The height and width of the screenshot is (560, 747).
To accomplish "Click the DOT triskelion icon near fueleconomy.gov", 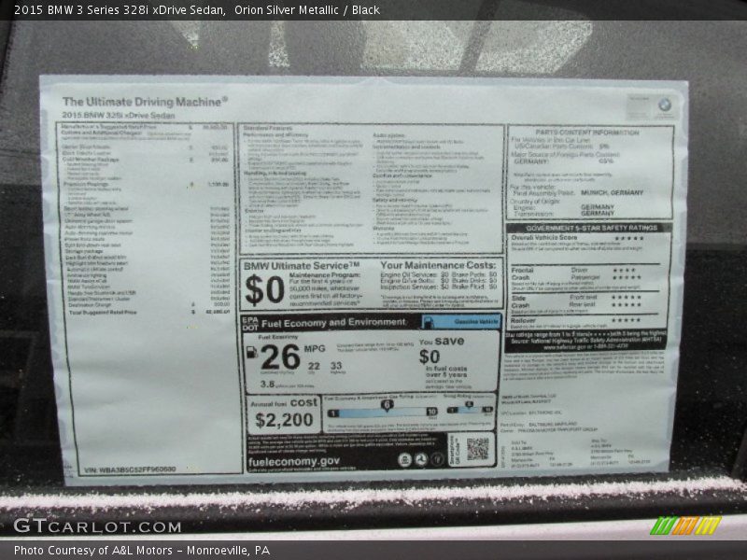I will click(422, 460).
